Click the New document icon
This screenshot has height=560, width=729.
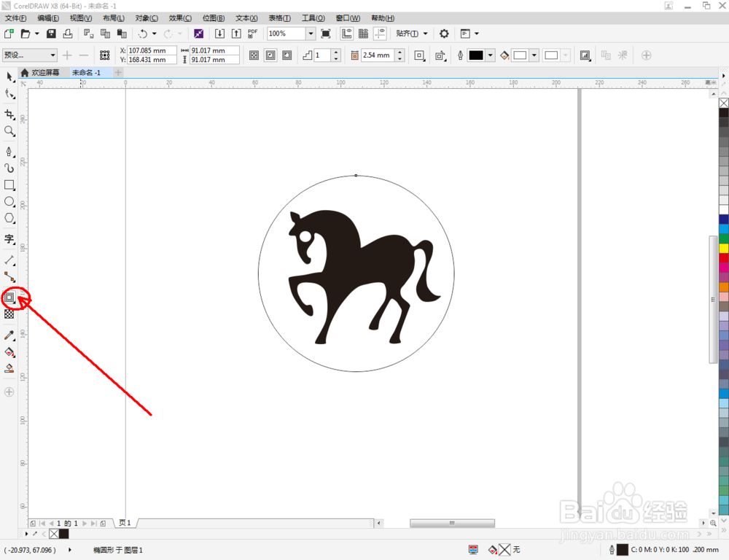coord(9,34)
